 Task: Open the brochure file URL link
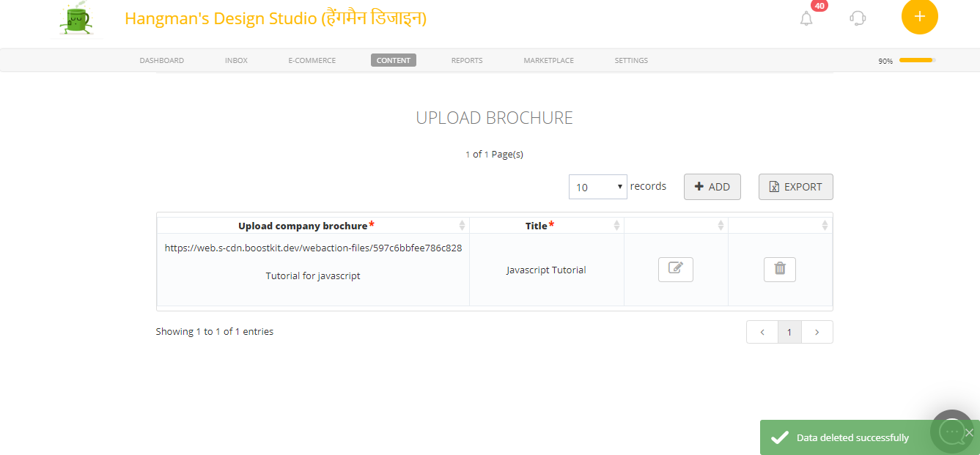click(x=313, y=248)
